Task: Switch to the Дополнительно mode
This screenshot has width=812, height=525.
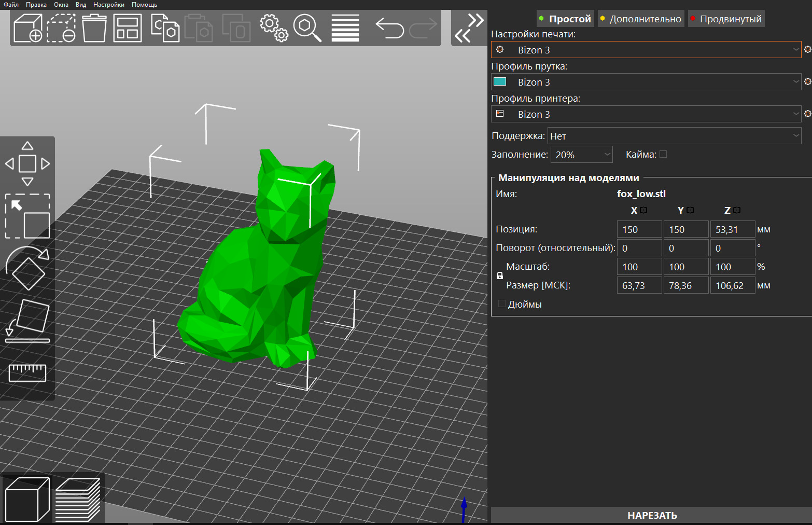Action: click(x=641, y=19)
